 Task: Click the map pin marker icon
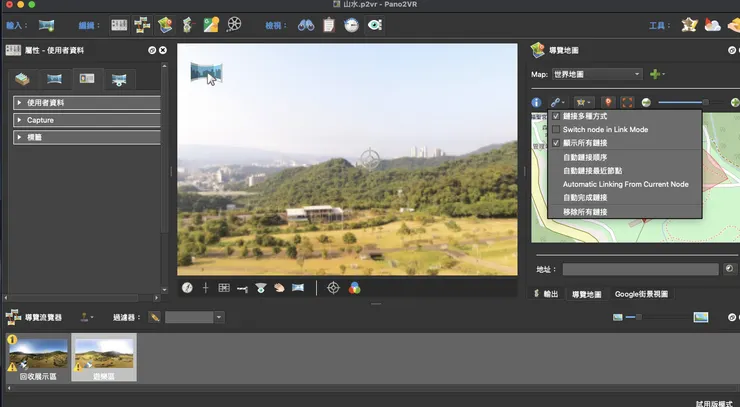[x=606, y=102]
